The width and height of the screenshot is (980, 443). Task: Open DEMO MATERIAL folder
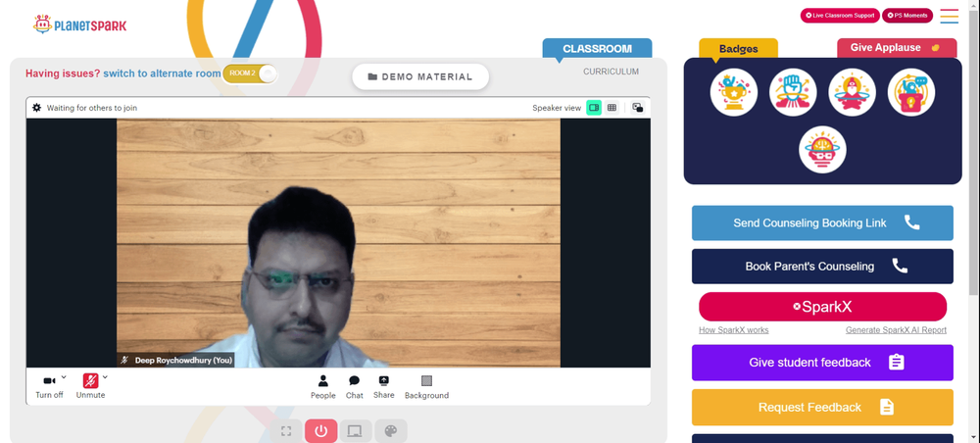point(420,76)
